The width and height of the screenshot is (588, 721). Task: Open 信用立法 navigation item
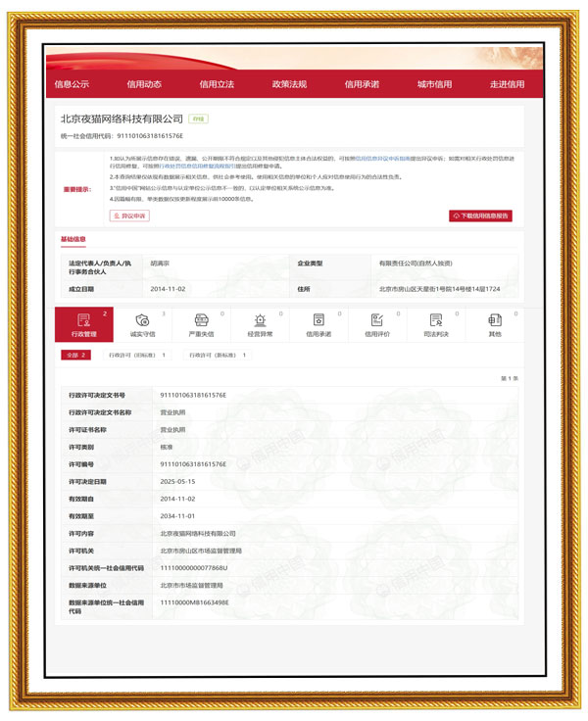click(x=217, y=84)
